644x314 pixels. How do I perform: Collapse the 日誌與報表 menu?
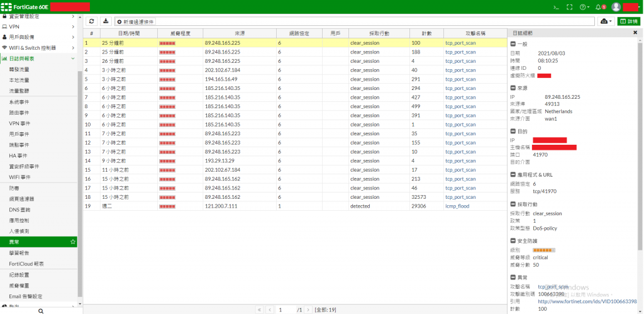click(38, 59)
